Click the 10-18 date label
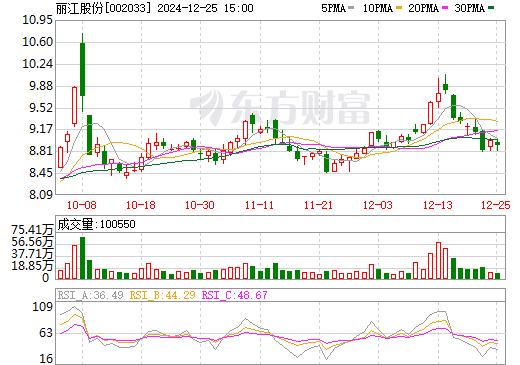The image size is (520, 365). point(141,205)
